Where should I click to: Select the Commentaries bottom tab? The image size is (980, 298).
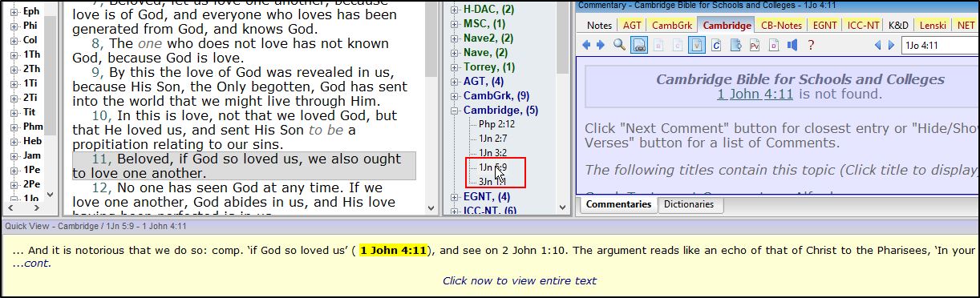[618, 204]
